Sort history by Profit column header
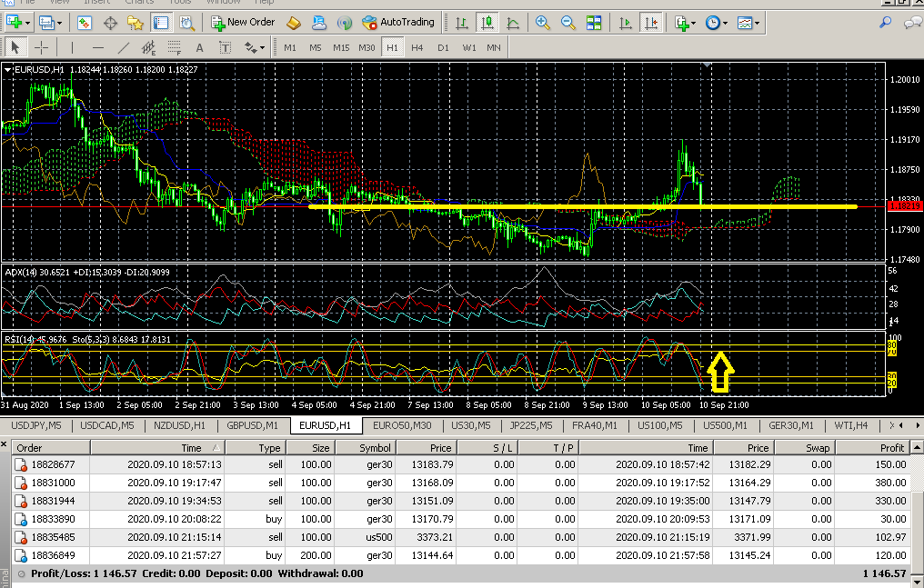The image size is (924, 588). (x=871, y=448)
